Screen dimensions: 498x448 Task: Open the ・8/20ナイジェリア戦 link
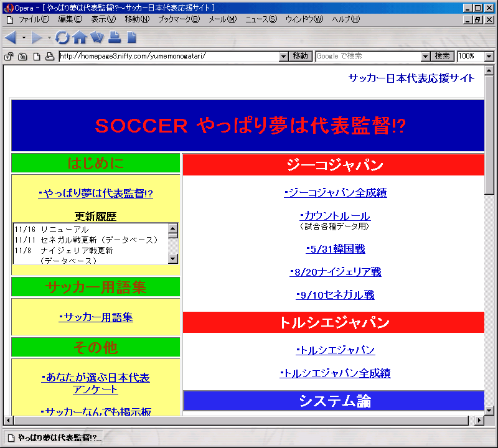[x=336, y=272]
